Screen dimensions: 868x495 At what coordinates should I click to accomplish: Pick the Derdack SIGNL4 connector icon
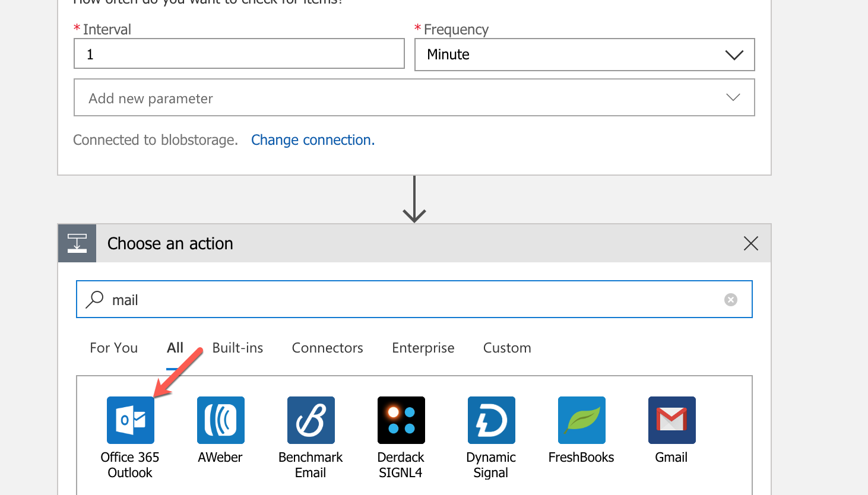click(401, 420)
